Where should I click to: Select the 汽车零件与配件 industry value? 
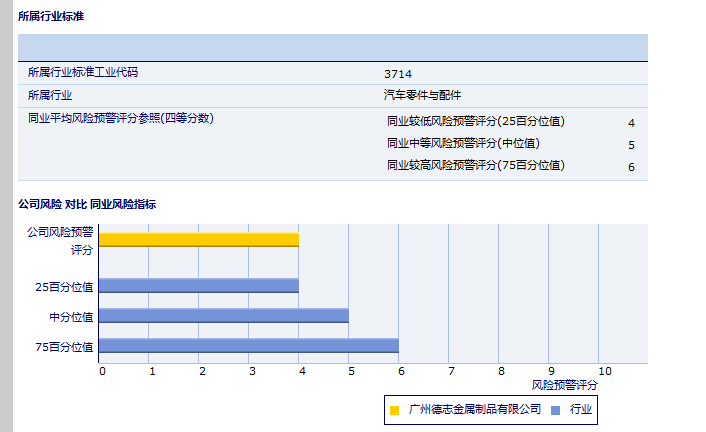(422, 96)
